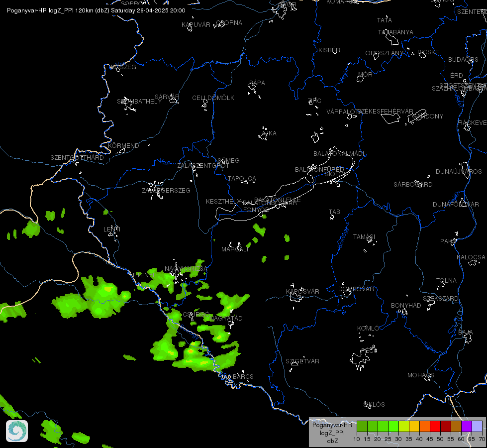Click the KESZTHELY label
487x448 pixels.
click(x=223, y=202)
